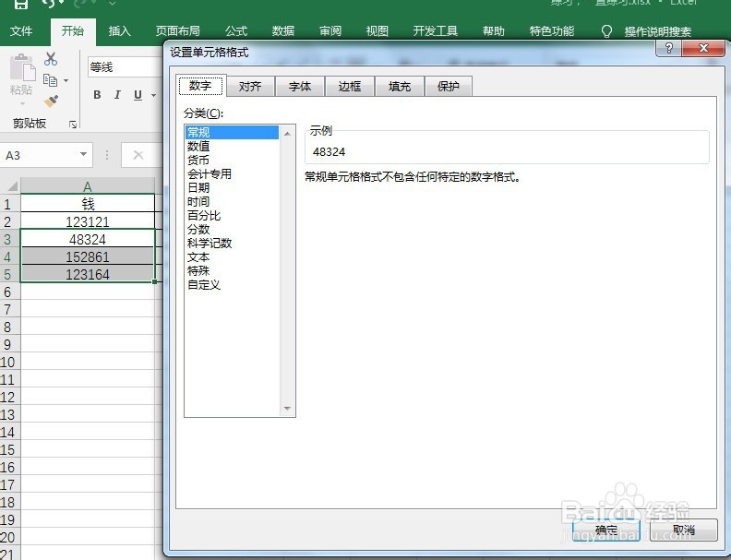The width and height of the screenshot is (731, 560).
Task: Click category list scroll down arrow
Action: point(287,409)
